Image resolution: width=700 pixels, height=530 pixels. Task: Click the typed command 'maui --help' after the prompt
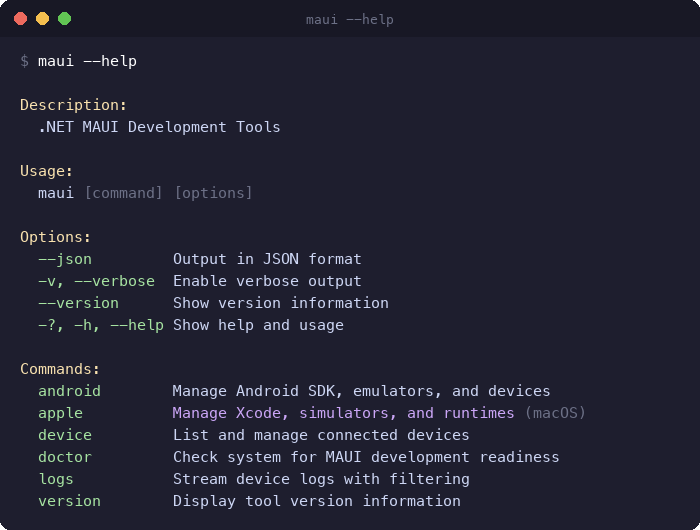coord(88,61)
